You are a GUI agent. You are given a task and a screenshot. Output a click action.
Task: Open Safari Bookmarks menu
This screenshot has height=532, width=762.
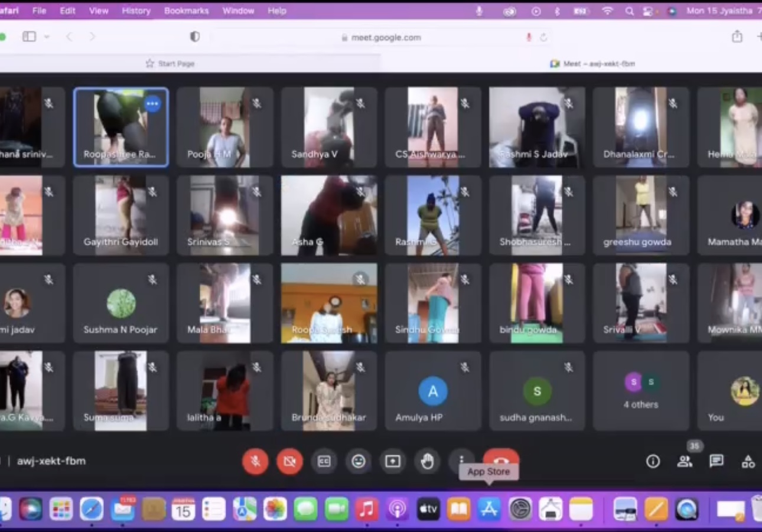click(x=186, y=11)
